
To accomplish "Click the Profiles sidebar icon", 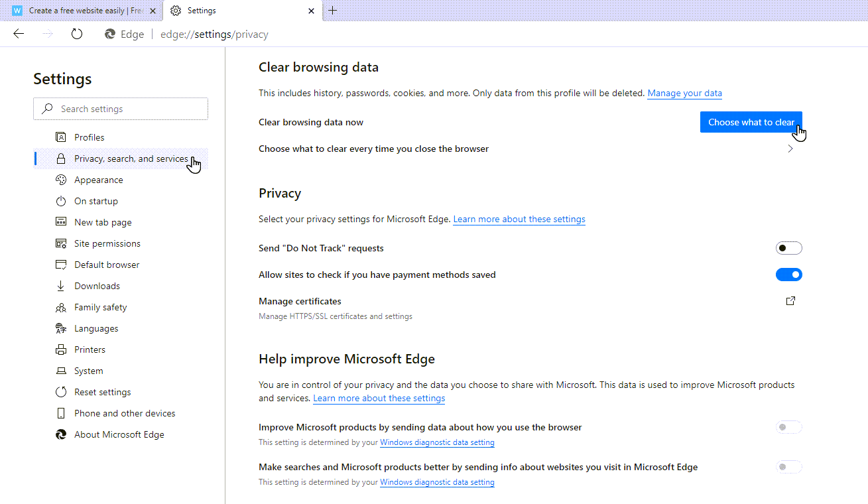I will (x=61, y=137).
